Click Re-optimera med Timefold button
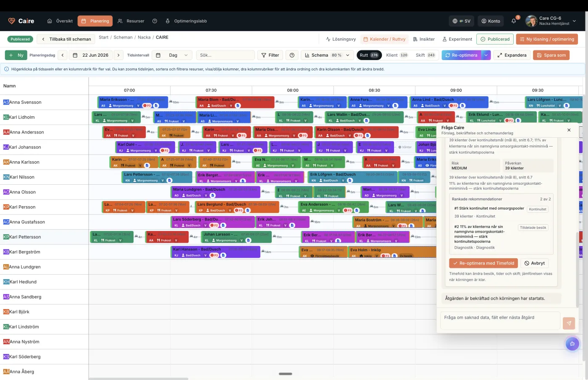This screenshot has height=380, width=588. coord(483,263)
